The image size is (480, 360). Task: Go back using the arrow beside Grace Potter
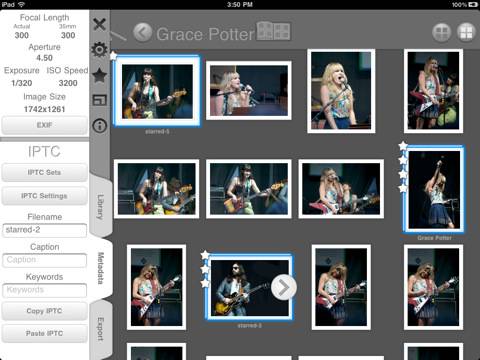point(143,32)
